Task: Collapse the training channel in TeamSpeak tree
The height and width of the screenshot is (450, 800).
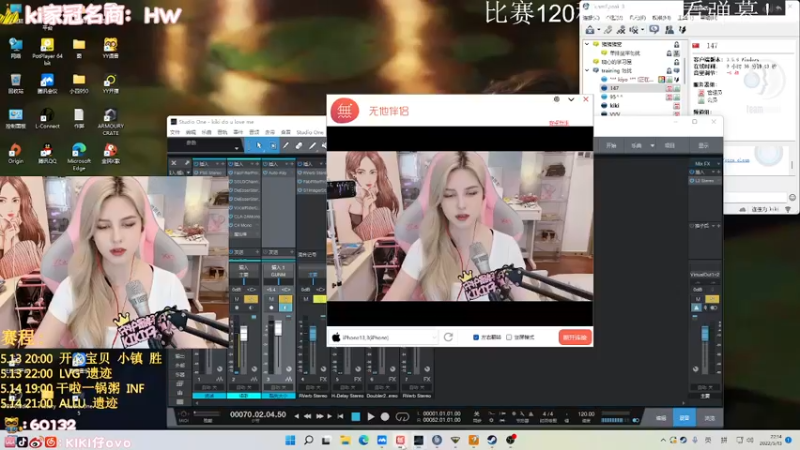Action: click(x=587, y=70)
